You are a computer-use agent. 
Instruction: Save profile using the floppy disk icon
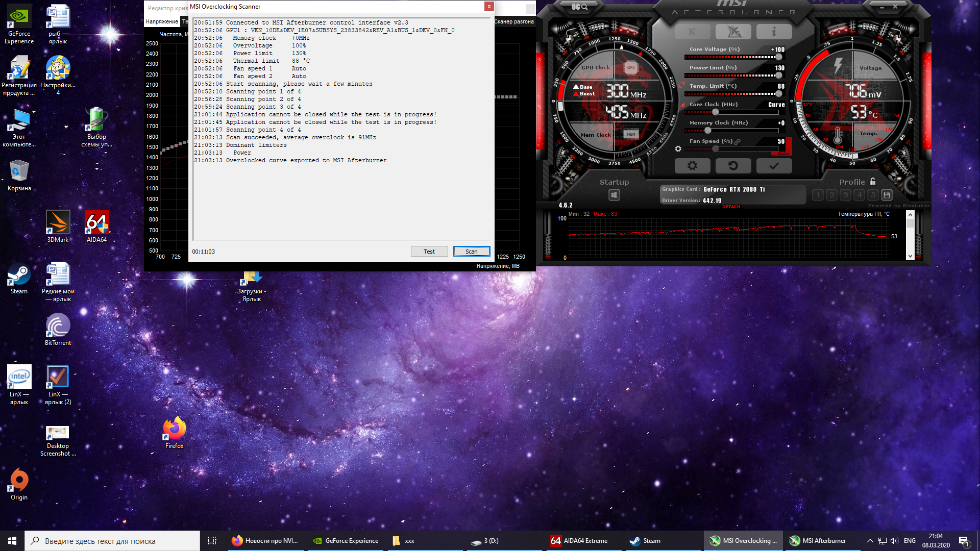pos(887,195)
